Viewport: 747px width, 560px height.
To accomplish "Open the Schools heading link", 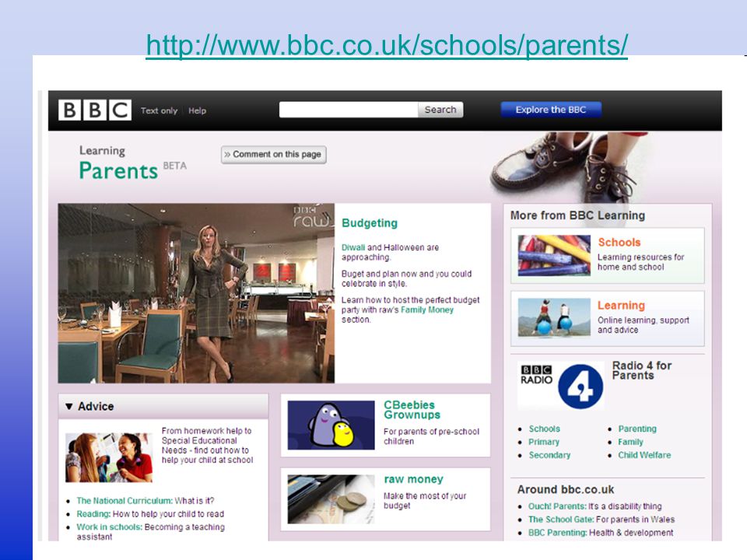I will 619,242.
